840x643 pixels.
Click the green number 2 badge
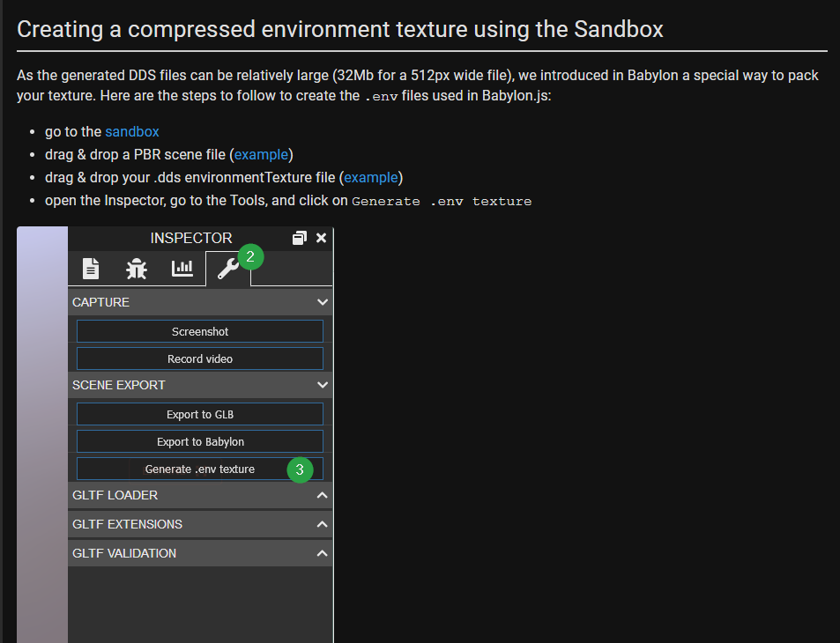[250, 257]
